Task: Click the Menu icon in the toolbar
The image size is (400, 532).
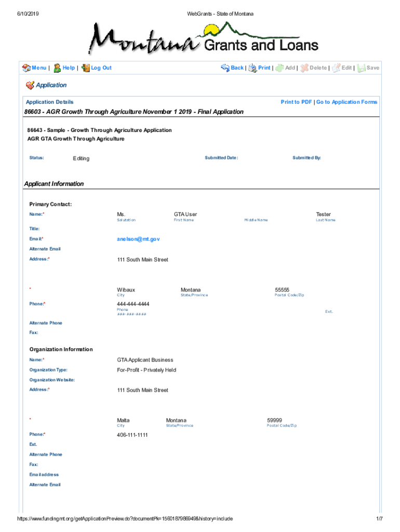Action: pyautogui.click(x=26, y=68)
